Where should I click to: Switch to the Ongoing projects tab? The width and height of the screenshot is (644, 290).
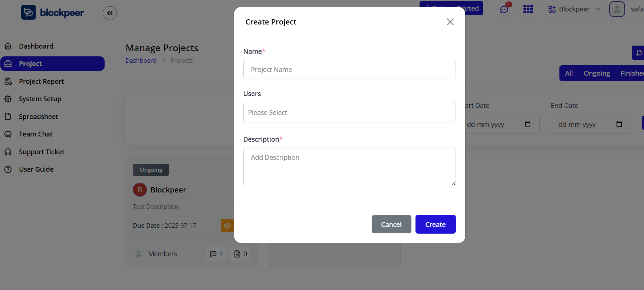click(x=597, y=73)
